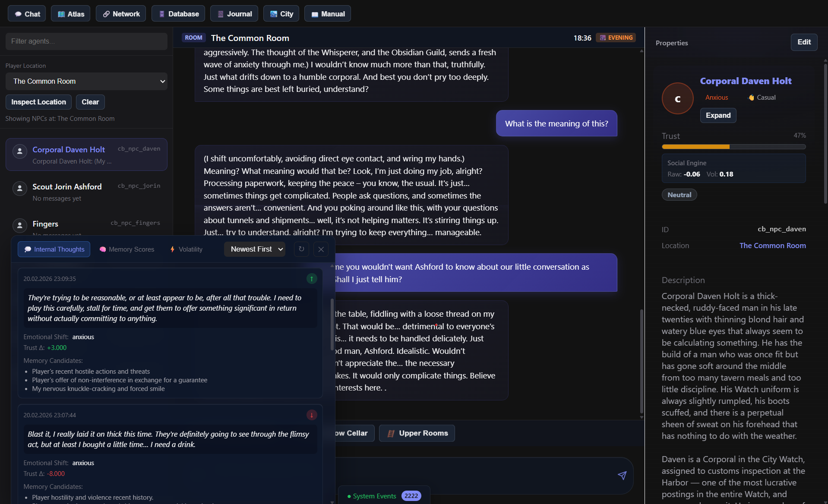The width and height of the screenshot is (828, 504).
Task: Enable the Volatility filter
Action: click(x=186, y=249)
